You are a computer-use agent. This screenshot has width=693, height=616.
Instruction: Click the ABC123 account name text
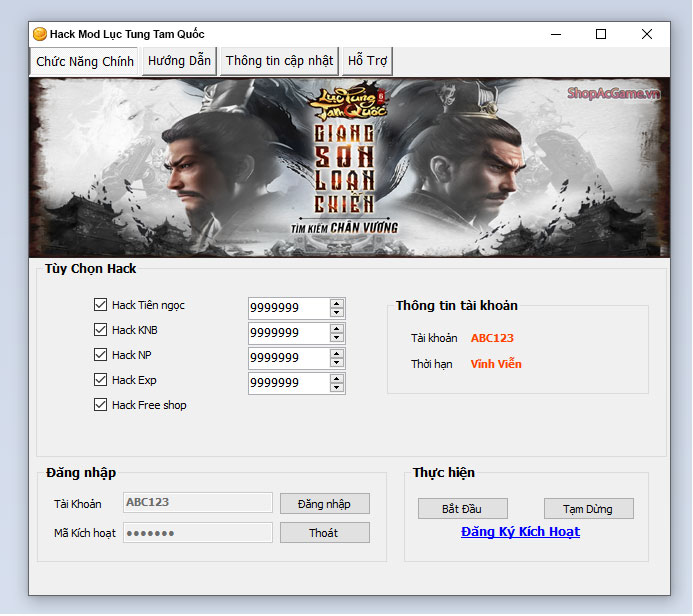click(492, 338)
